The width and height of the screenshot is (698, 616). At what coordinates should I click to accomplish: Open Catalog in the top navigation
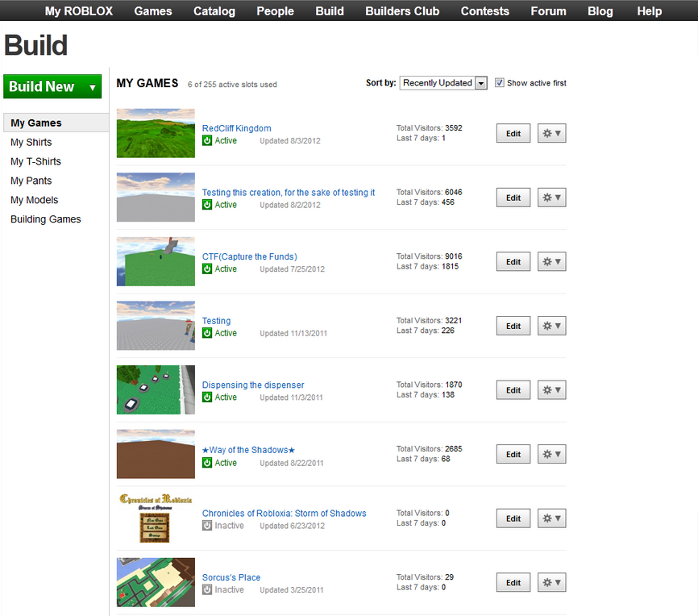point(214,11)
